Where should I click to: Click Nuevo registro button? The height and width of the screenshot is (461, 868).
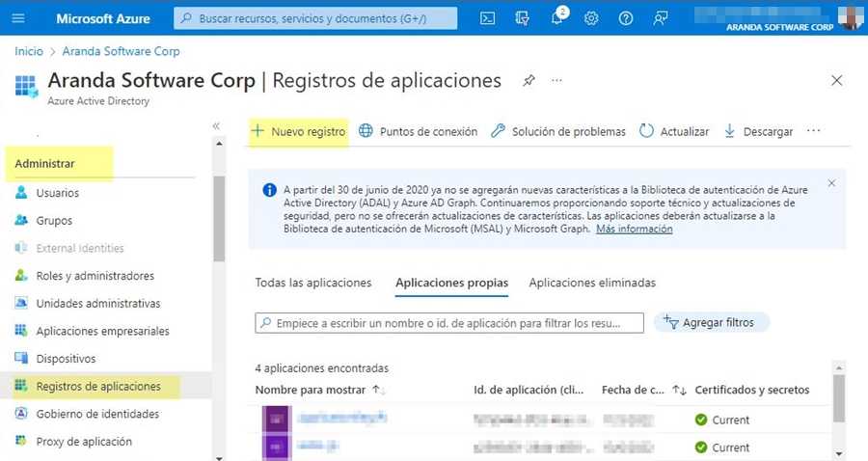(x=298, y=132)
